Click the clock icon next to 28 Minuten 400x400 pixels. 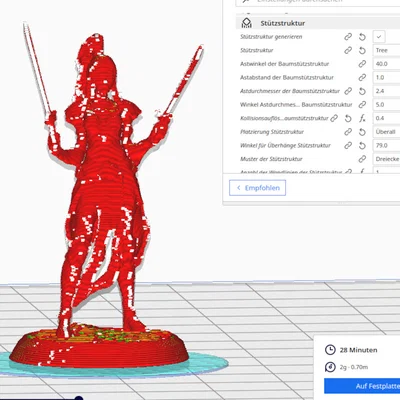coord(330,350)
